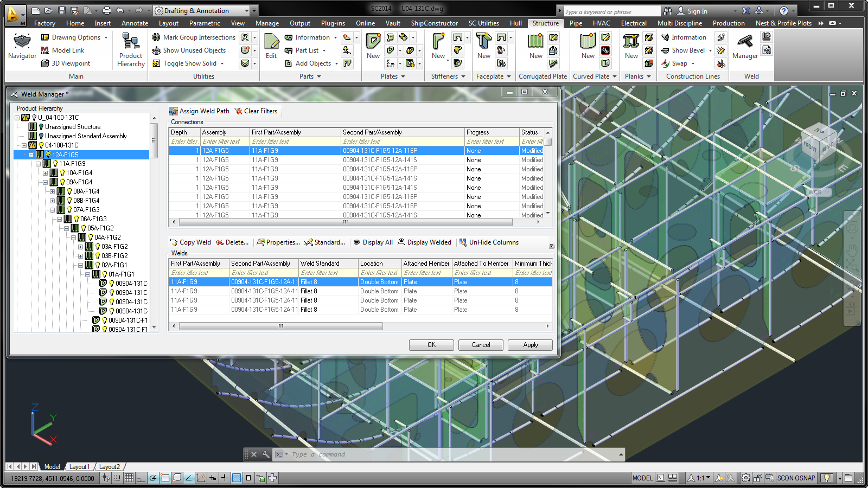Click Display All welds
The image size is (868, 488).
pyautogui.click(x=373, y=242)
